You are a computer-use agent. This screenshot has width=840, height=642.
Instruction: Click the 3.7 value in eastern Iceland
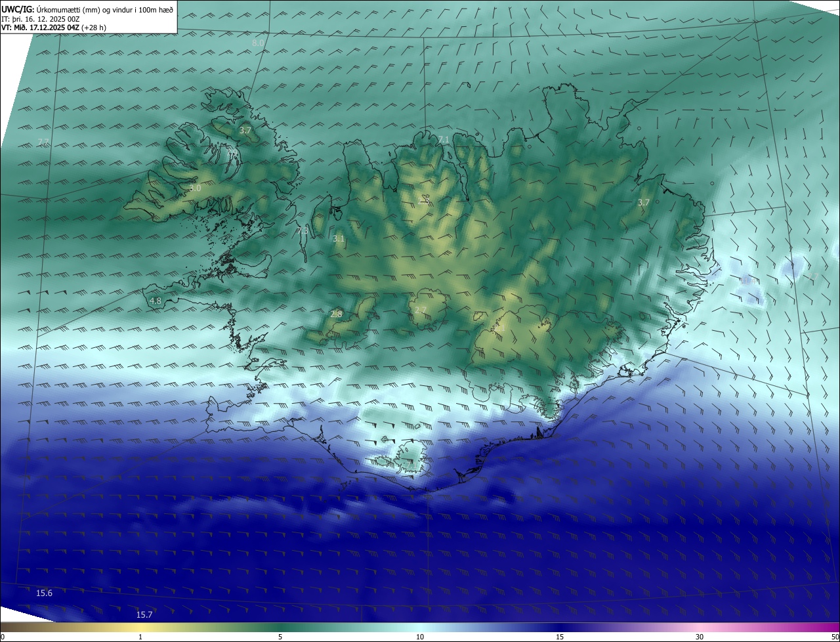[x=643, y=202]
